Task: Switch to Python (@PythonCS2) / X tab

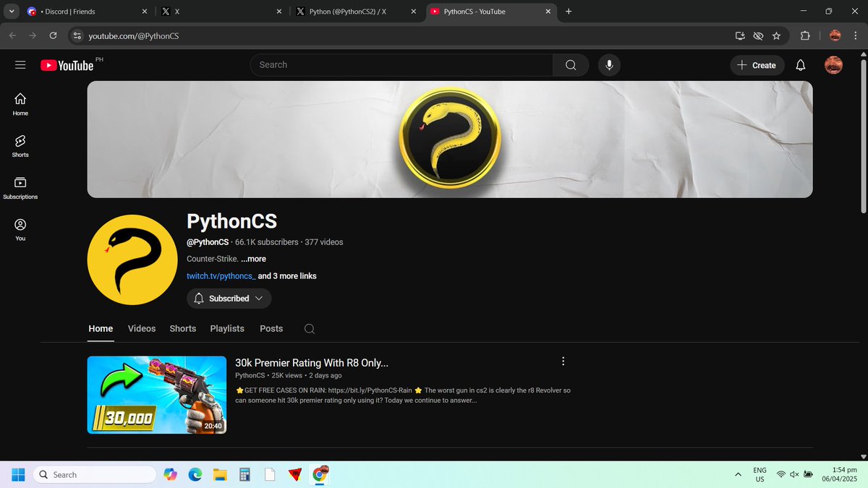Action: (357, 12)
